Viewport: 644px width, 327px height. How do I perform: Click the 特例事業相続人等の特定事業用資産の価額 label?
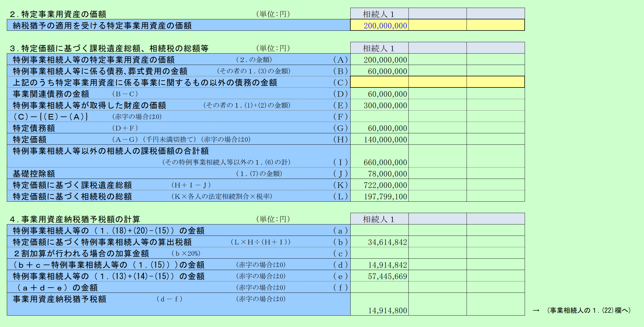(x=94, y=60)
